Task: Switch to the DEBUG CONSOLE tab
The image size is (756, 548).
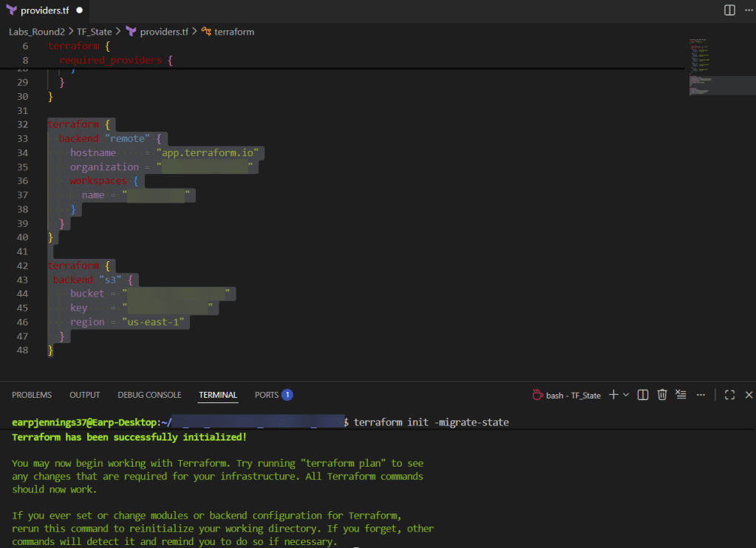Action: (149, 395)
